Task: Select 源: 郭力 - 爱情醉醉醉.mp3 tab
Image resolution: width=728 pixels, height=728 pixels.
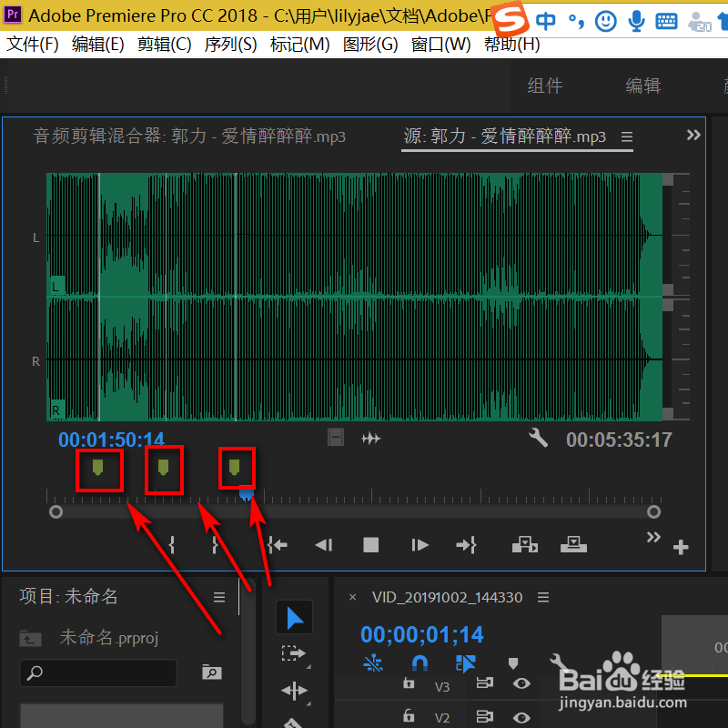Action: coord(505,136)
